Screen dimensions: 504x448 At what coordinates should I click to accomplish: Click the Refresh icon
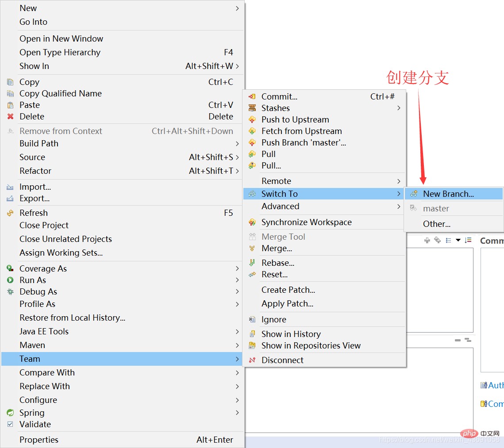(10, 213)
